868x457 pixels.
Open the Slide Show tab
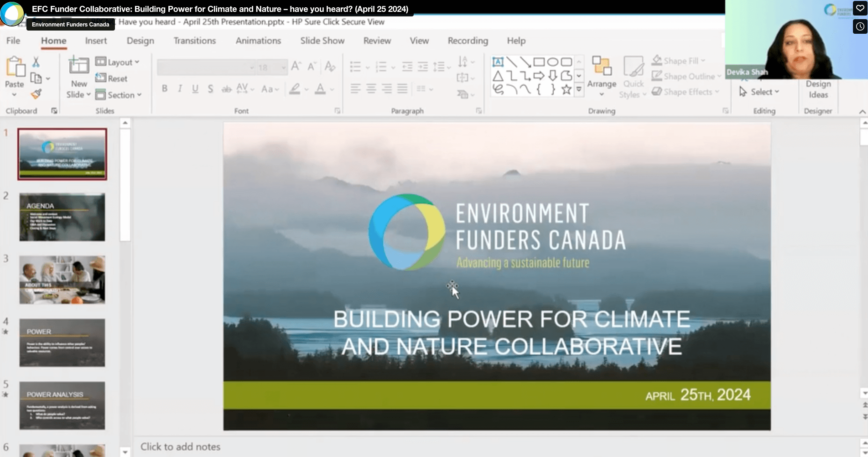(322, 41)
